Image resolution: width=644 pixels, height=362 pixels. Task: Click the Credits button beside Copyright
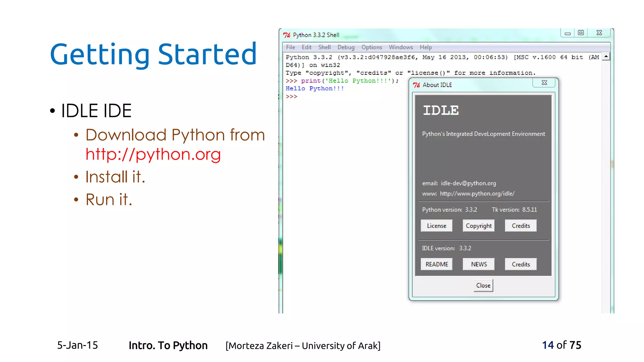[x=521, y=226]
